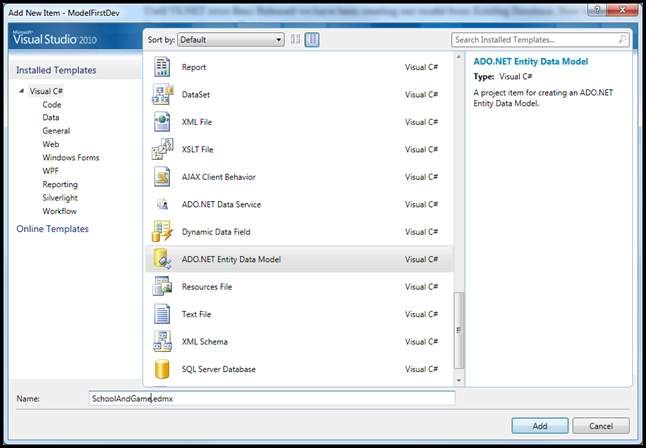Select the Workflow category
Image resolution: width=646 pixels, height=448 pixels.
point(59,211)
